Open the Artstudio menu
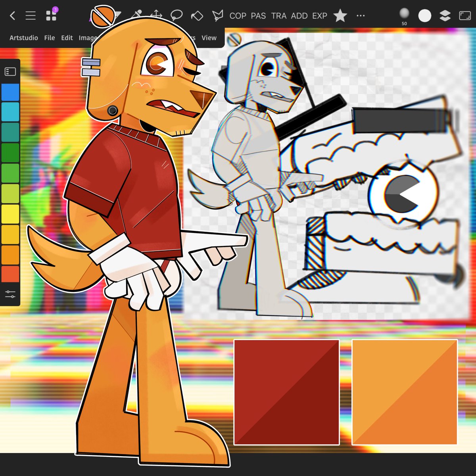The image size is (476, 476). pyautogui.click(x=24, y=38)
